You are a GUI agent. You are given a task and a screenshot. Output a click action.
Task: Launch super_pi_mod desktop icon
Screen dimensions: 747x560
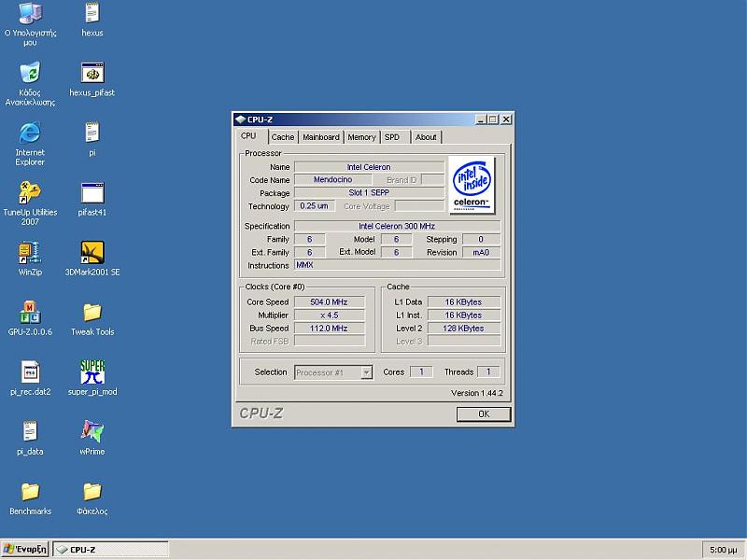pyautogui.click(x=92, y=371)
